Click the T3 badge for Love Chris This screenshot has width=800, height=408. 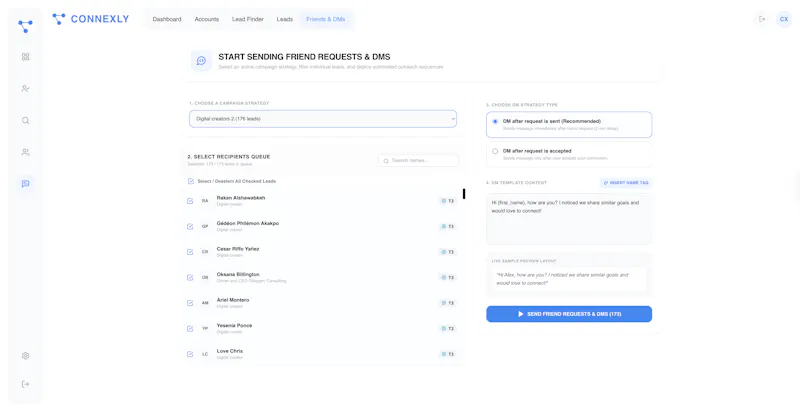coord(447,354)
